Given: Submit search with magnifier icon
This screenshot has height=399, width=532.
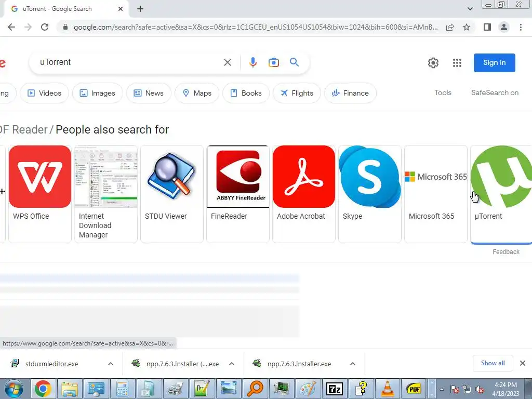Looking at the screenshot, I should pyautogui.click(x=294, y=62).
